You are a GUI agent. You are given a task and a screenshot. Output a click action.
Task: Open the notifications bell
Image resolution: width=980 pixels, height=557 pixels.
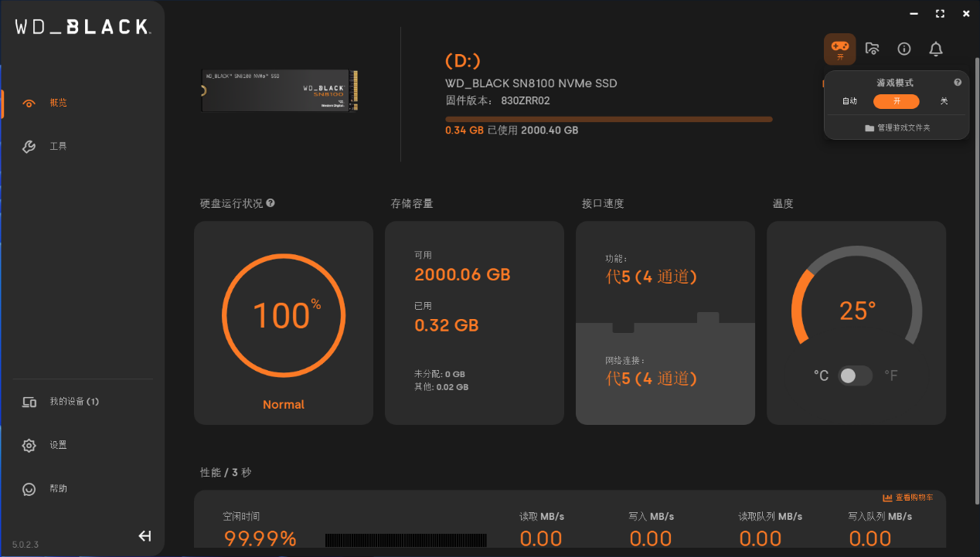pos(935,49)
